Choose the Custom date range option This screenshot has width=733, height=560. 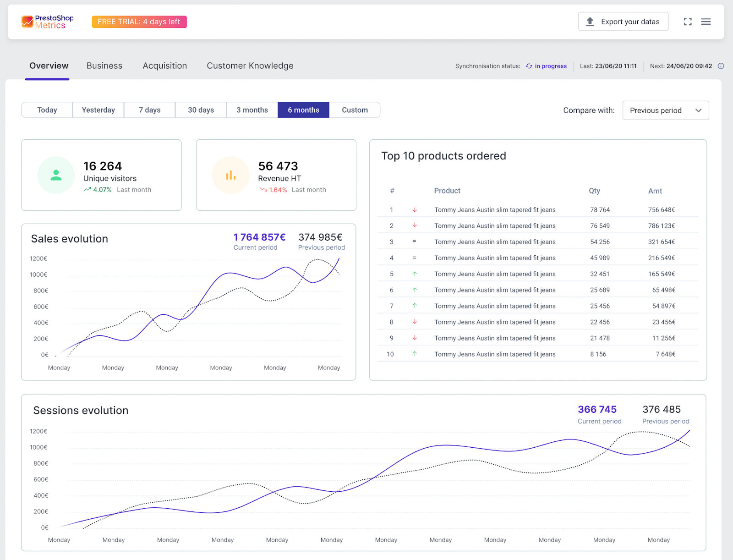pyautogui.click(x=355, y=110)
